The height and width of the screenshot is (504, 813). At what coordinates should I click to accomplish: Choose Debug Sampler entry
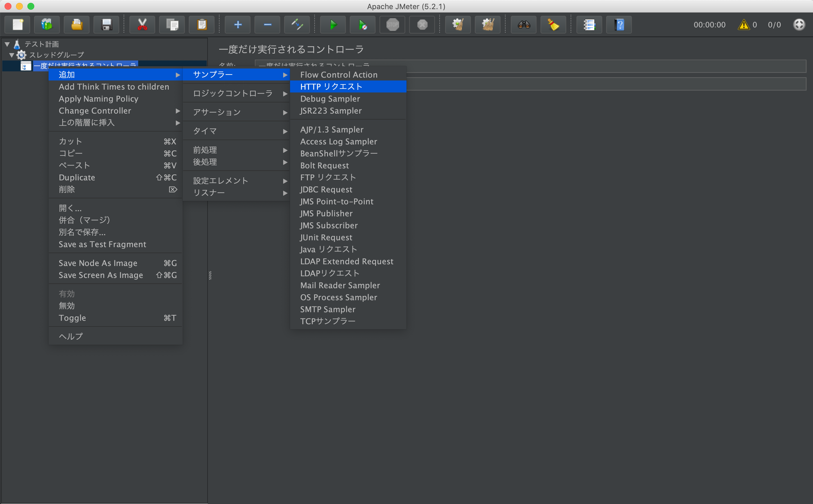(x=348, y=99)
